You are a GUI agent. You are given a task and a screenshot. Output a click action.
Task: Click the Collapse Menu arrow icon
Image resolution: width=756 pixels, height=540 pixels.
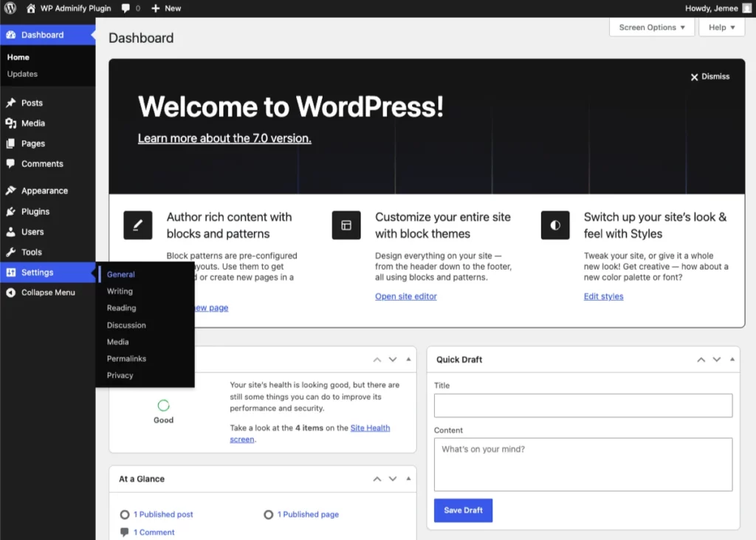pyautogui.click(x=10, y=293)
